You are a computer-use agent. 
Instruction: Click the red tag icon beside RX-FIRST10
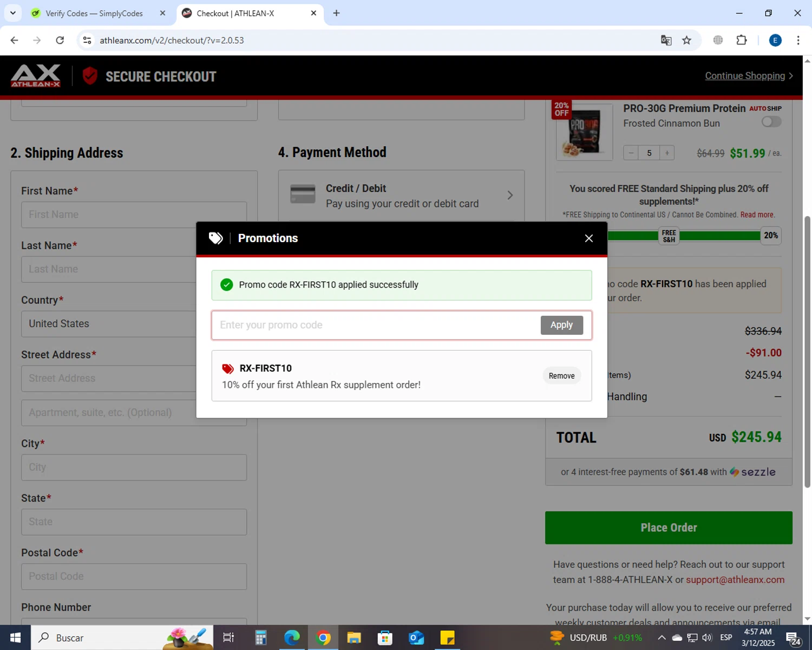pyautogui.click(x=228, y=369)
